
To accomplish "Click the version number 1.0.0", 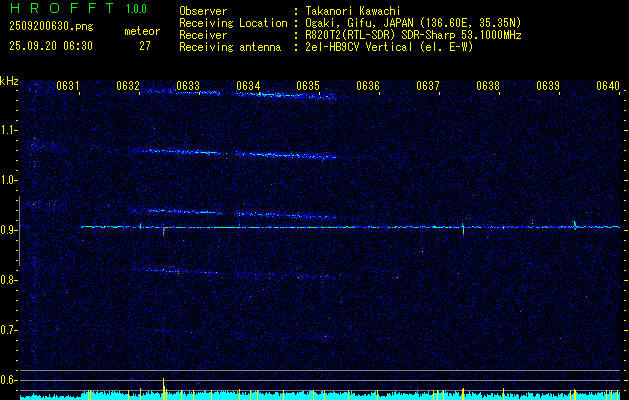I will click(136, 9).
